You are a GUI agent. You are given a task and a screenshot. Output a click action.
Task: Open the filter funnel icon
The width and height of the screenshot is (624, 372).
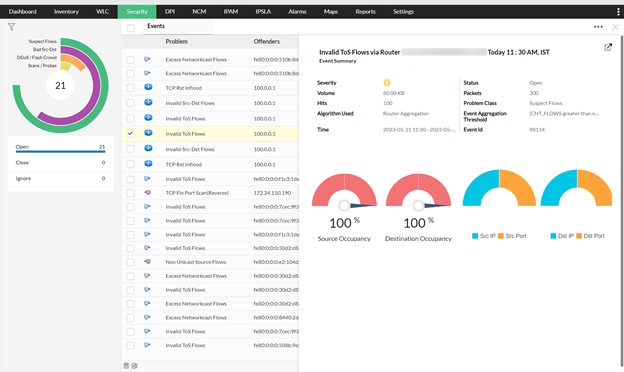pos(11,27)
